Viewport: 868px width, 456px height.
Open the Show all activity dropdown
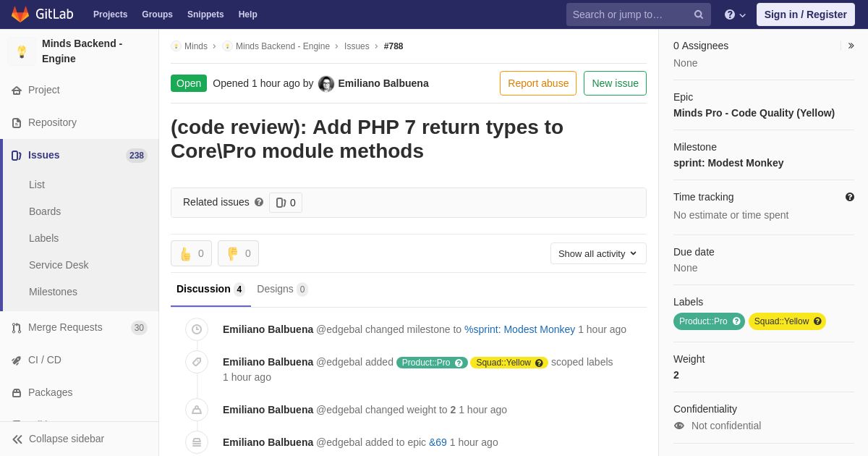coord(598,253)
